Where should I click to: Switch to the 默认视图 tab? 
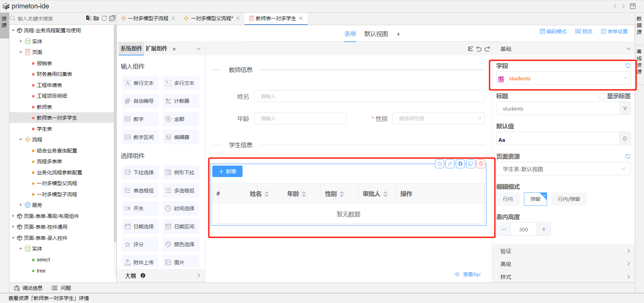376,34
